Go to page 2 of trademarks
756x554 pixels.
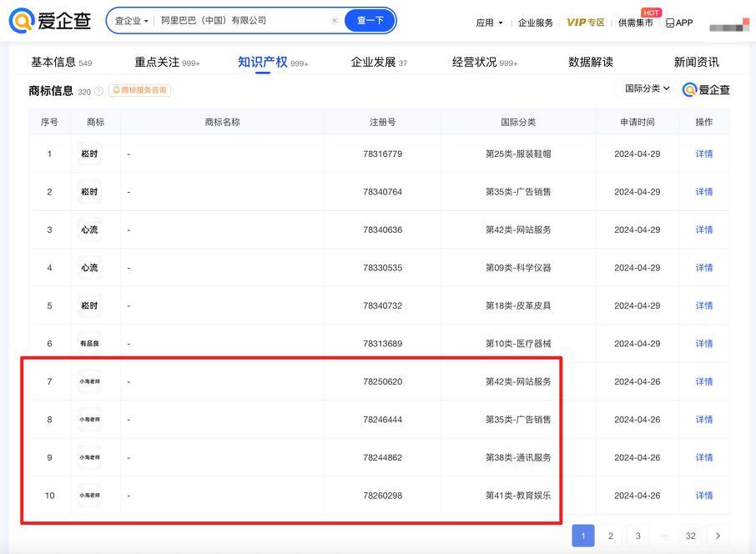point(611,536)
